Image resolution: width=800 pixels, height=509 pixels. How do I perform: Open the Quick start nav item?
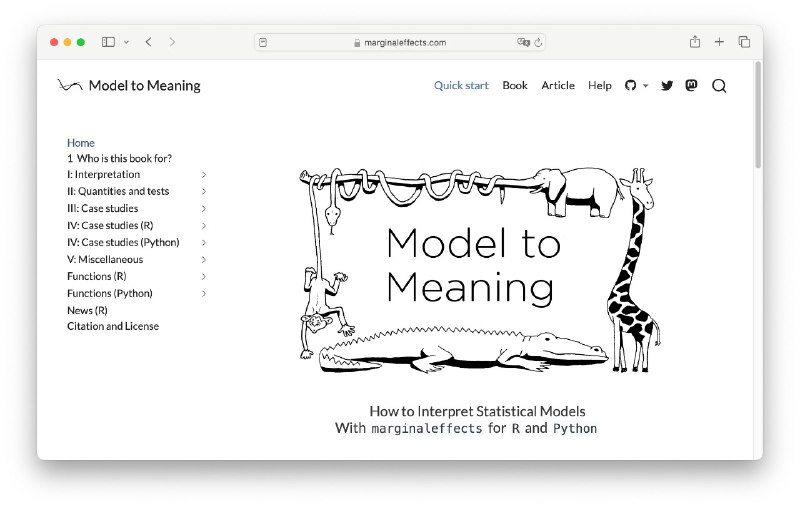[x=461, y=86]
